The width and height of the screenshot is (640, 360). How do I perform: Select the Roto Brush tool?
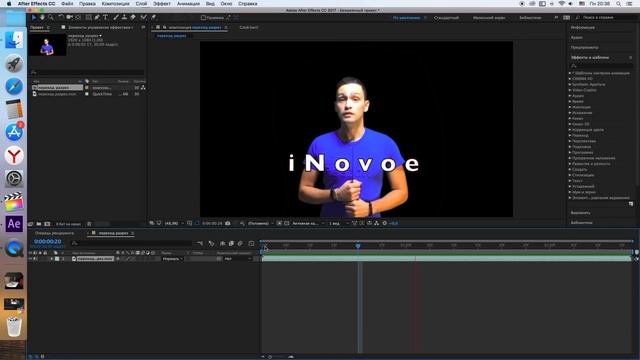click(143, 17)
